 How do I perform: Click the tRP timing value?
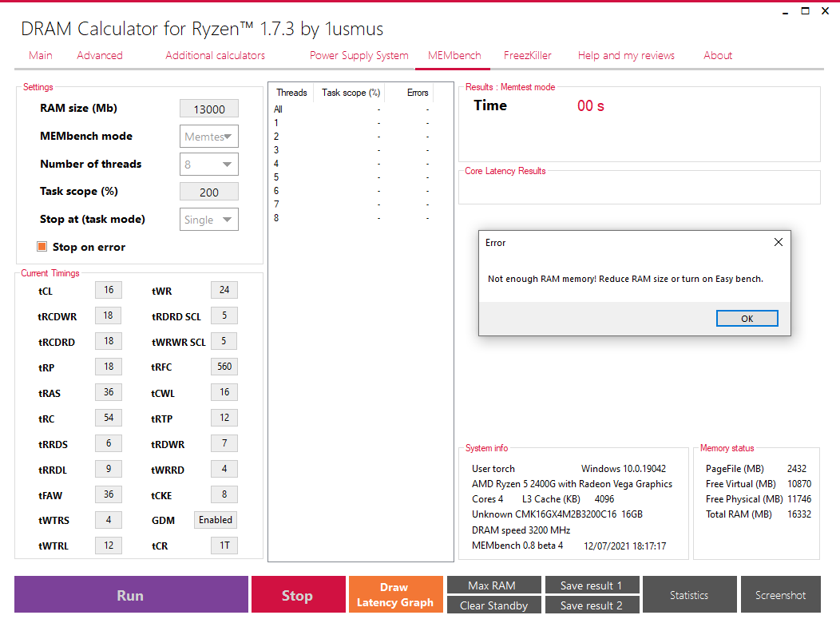pyautogui.click(x=109, y=367)
